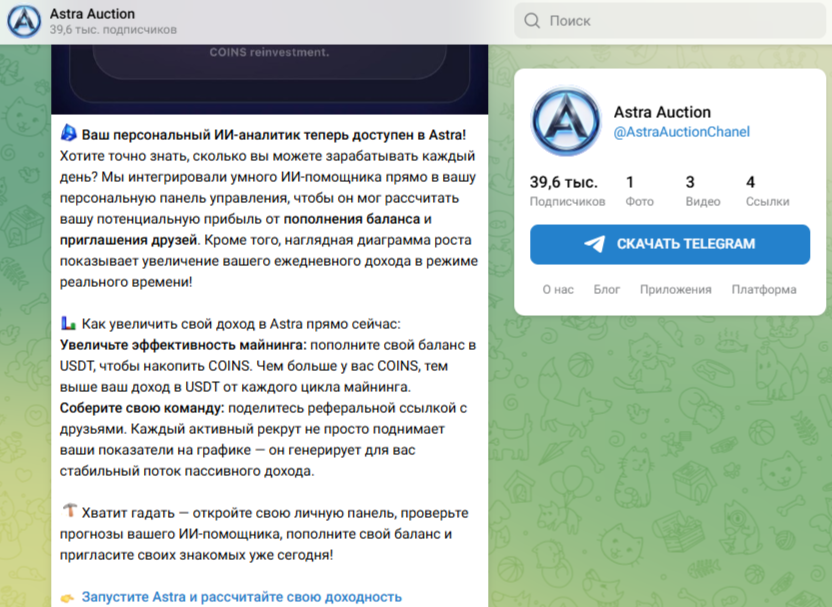This screenshot has width=832, height=607.
Task: Click the text реального времени!
Action: (126, 282)
